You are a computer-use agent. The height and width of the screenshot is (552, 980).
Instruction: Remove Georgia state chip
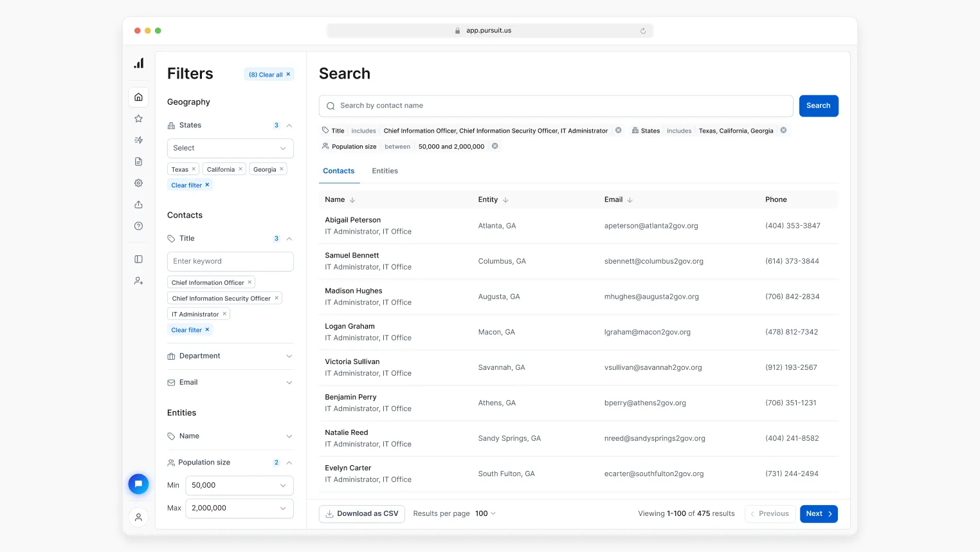click(x=282, y=169)
